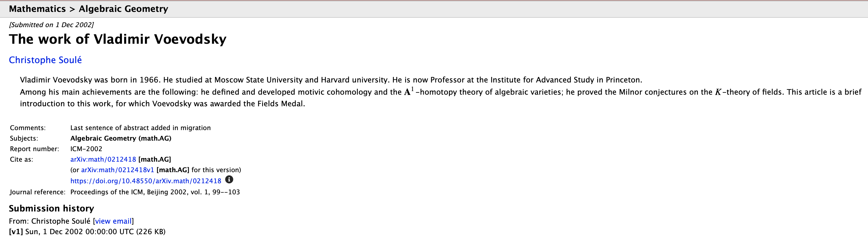
Task: Select Algebraic Geometry in the breadcrumb
Action: point(123,9)
